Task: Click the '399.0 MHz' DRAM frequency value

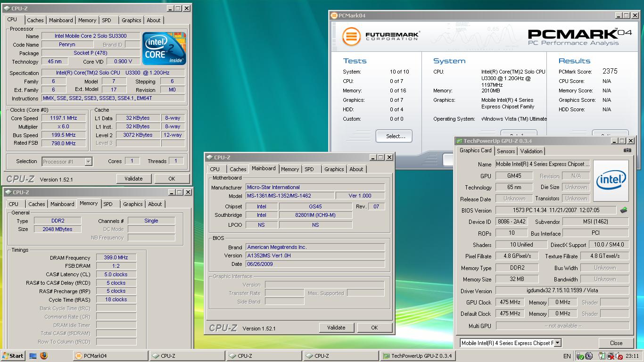Action: point(116,257)
